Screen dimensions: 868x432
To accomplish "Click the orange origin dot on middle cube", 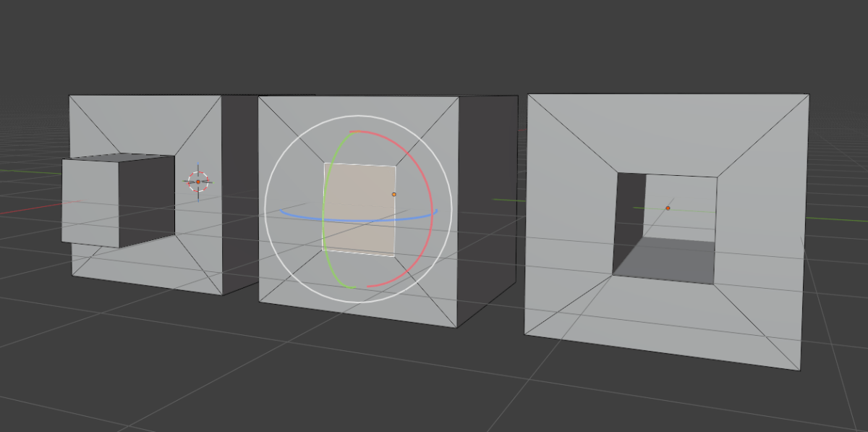I will [394, 194].
